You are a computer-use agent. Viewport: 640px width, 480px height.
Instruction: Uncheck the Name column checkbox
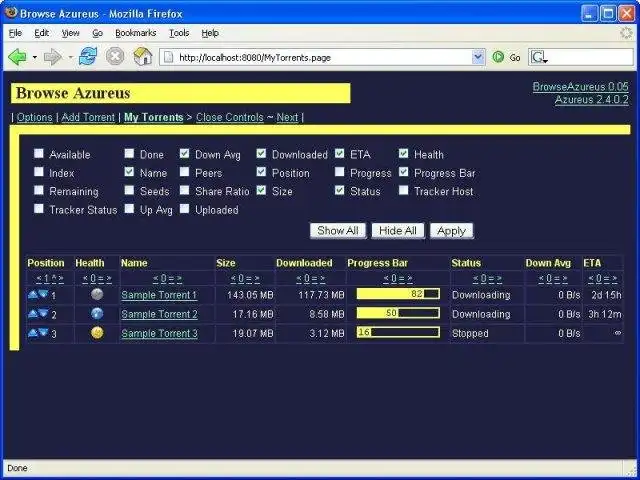point(129,172)
